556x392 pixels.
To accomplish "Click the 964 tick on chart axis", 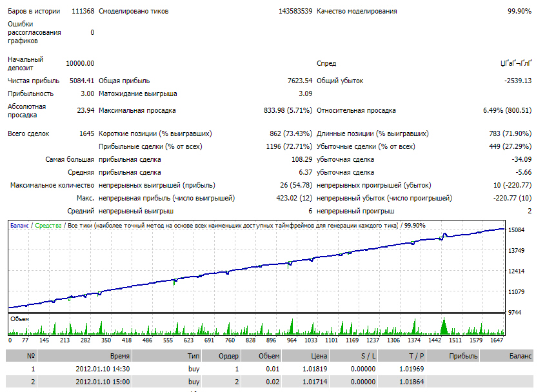I will 292,340.
